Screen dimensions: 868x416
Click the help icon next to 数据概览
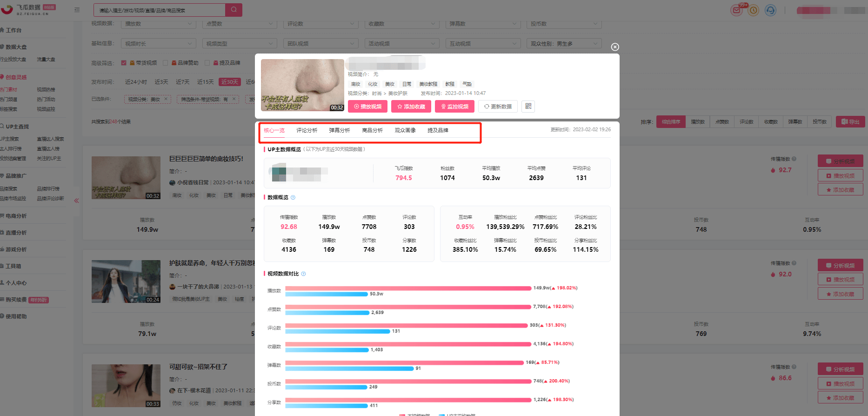pyautogui.click(x=293, y=198)
